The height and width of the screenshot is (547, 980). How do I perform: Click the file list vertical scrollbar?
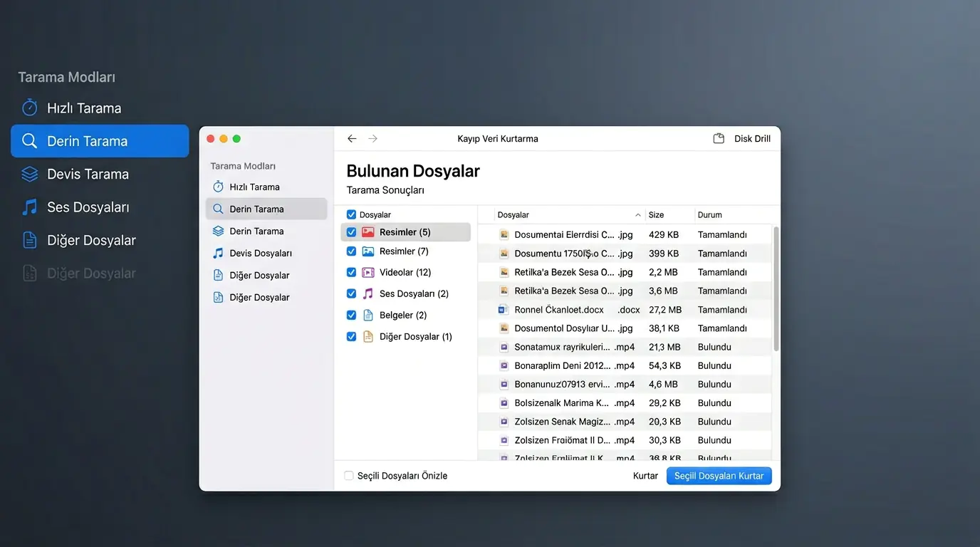pos(776,288)
